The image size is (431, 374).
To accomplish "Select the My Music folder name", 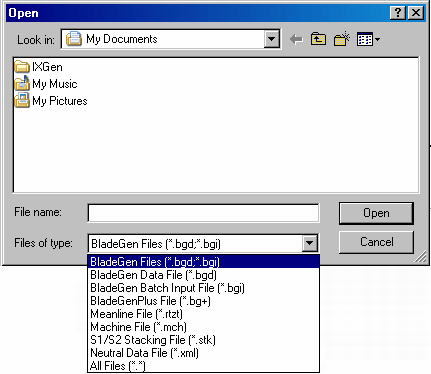I will coord(55,84).
